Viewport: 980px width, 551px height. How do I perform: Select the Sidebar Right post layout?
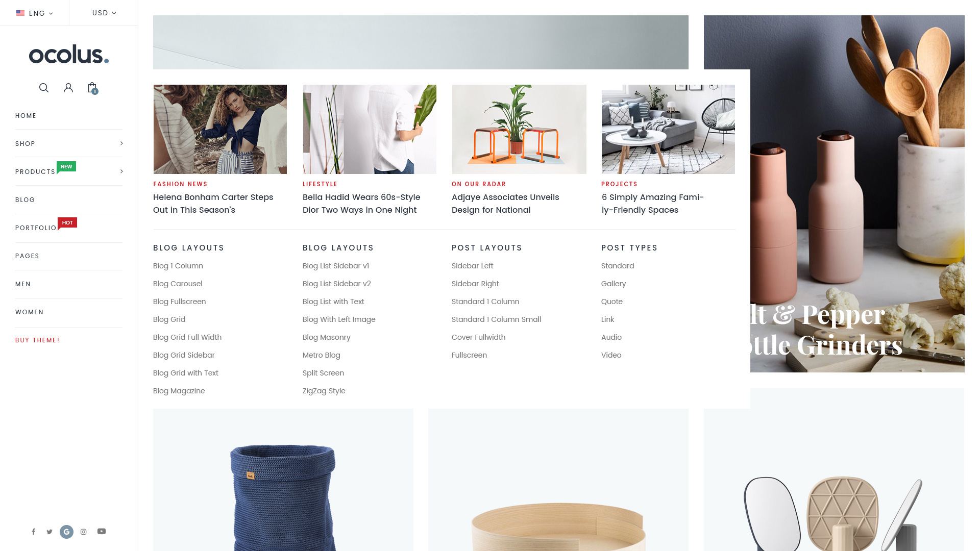[475, 284]
